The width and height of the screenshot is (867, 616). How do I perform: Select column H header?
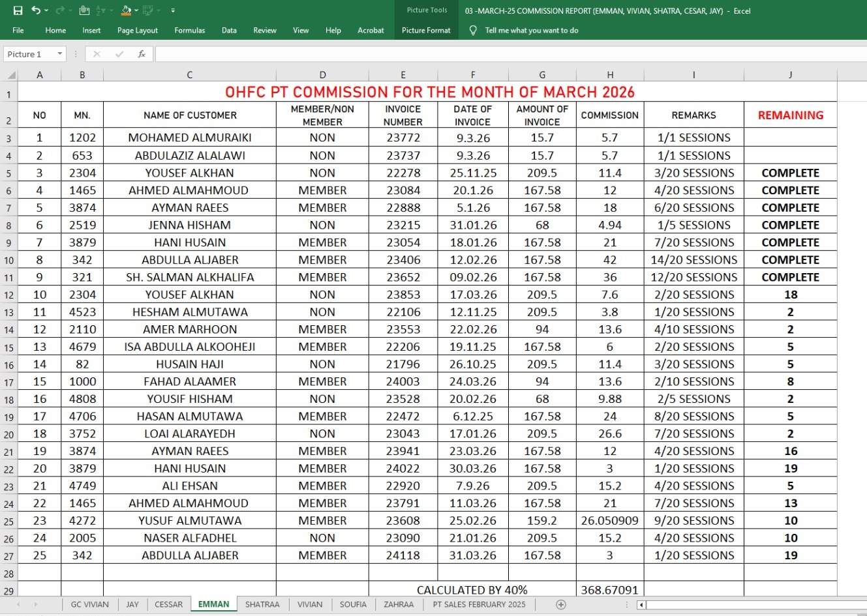[x=610, y=75]
